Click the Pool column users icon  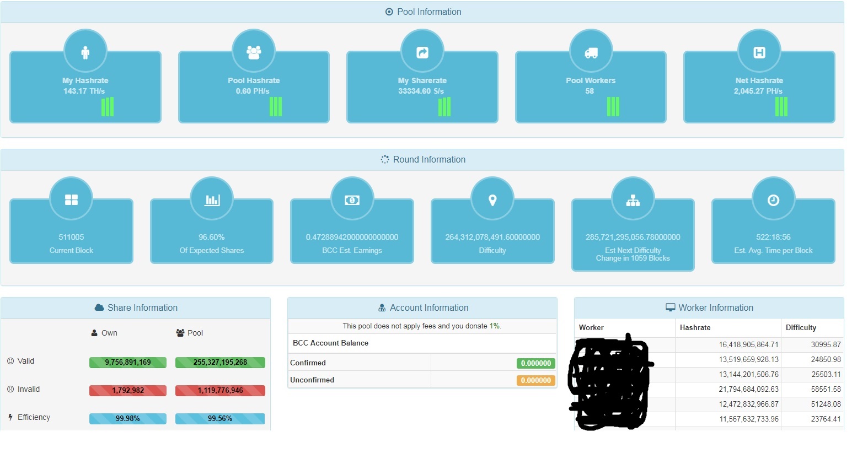(180, 333)
